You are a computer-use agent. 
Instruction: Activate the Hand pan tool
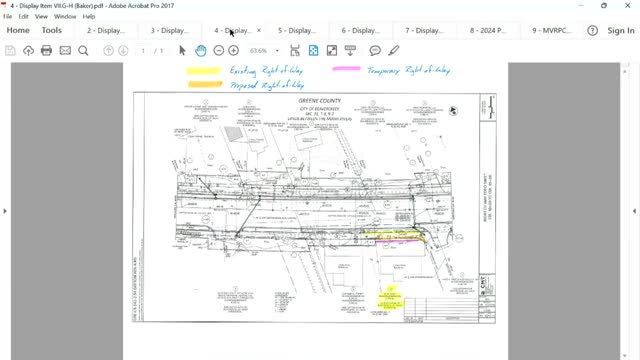(x=200, y=51)
